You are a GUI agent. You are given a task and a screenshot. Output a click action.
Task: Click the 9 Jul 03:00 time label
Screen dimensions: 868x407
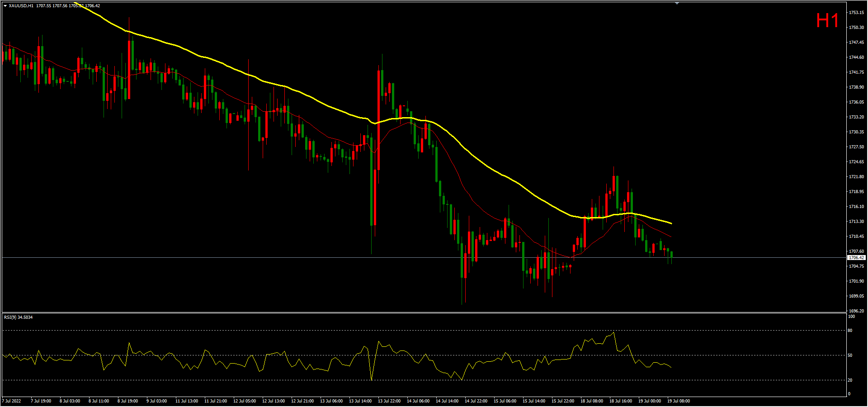[x=156, y=401]
